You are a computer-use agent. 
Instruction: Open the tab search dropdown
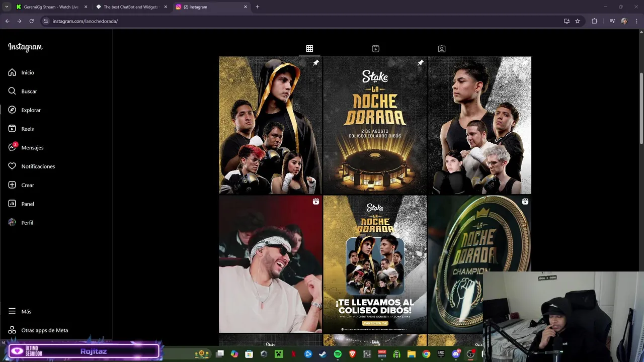7,7
